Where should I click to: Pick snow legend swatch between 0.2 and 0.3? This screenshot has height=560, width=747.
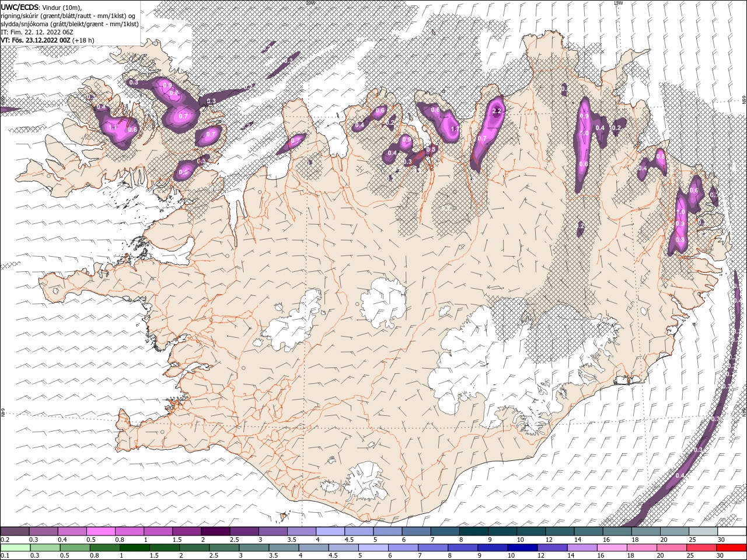point(15,531)
